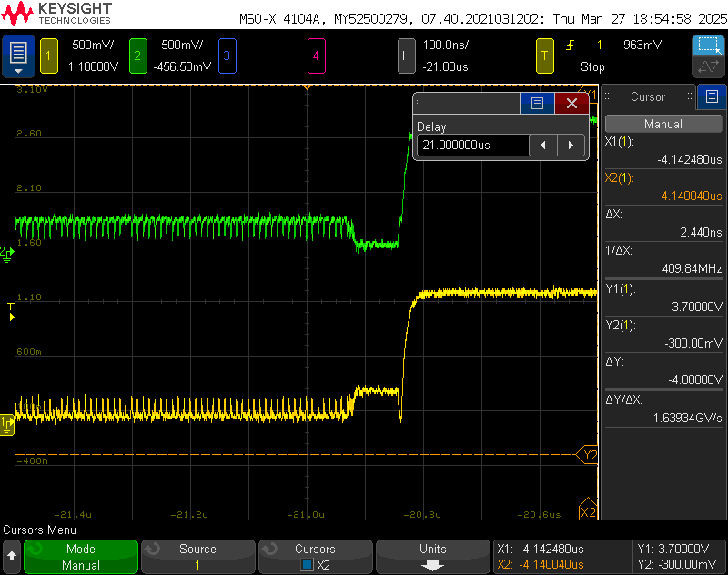Viewport: 728px width, 575px height.
Task: Click the waveform annotation icon below zoom box
Action: coord(709,66)
